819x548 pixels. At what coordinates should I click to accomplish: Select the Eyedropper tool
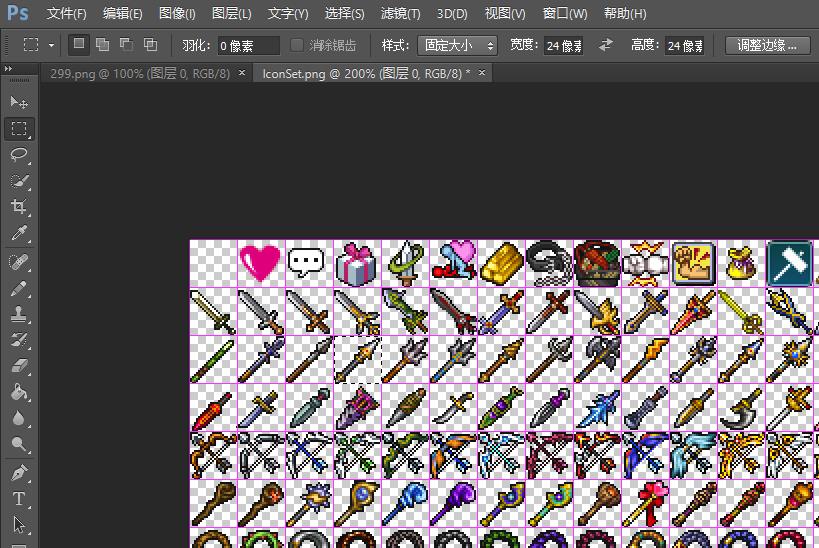19,233
